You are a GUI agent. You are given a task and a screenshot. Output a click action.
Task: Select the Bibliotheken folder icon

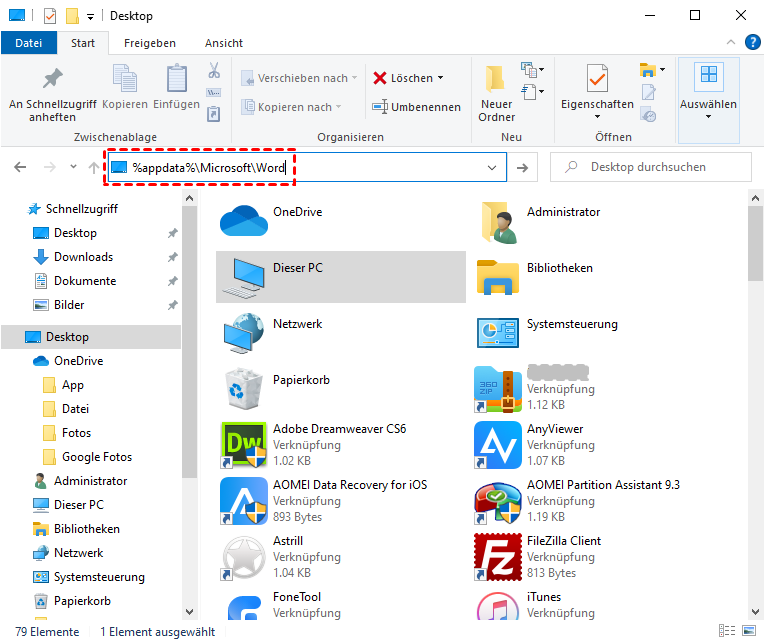tap(498, 278)
